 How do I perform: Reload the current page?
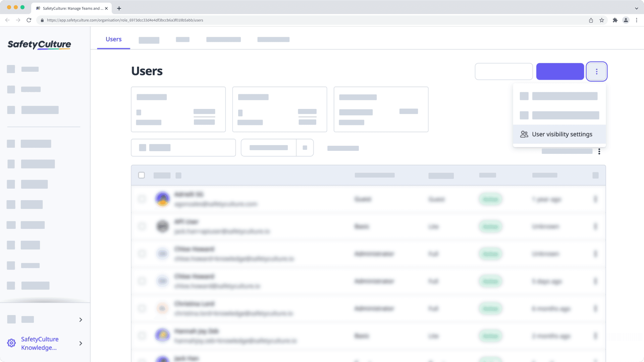29,20
